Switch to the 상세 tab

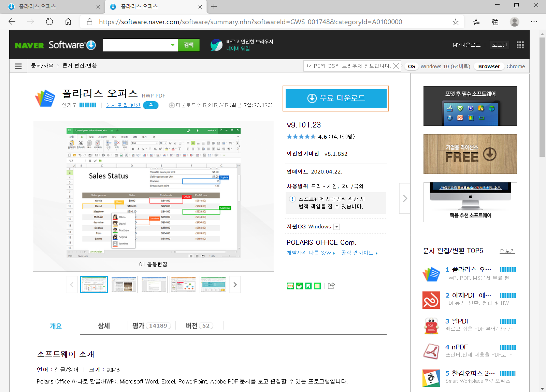[x=104, y=326]
